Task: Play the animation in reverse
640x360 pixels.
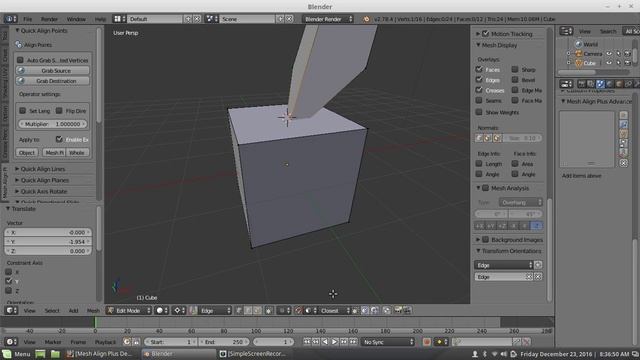Action: [x=325, y=342]
